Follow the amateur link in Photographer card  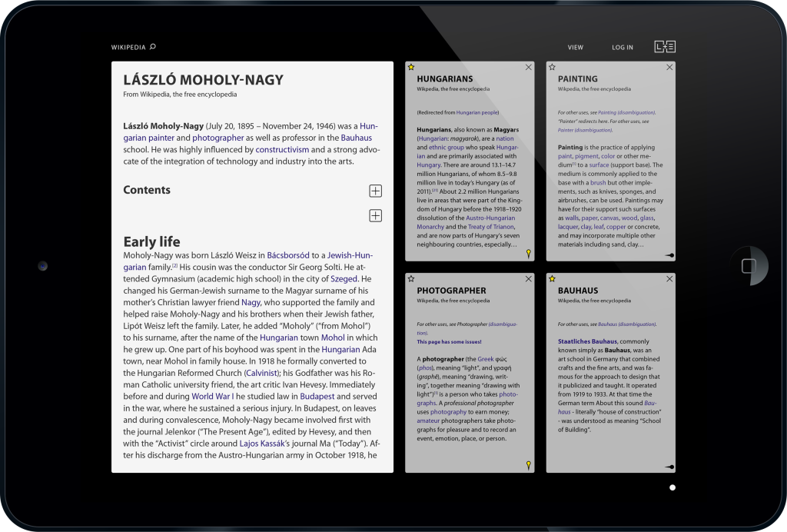[x=427, y=421]
